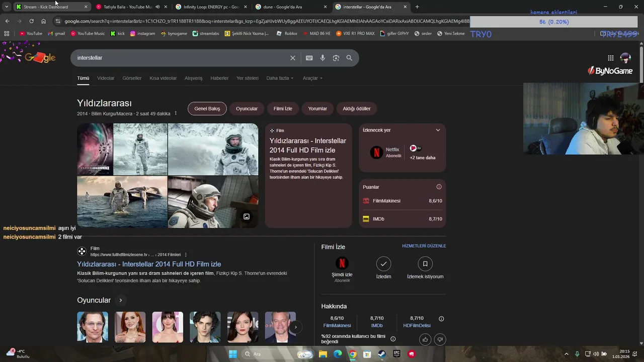
Task: Open the on-screen keyboard input tool
Action: pyautogui.click(x=309, y=58)
